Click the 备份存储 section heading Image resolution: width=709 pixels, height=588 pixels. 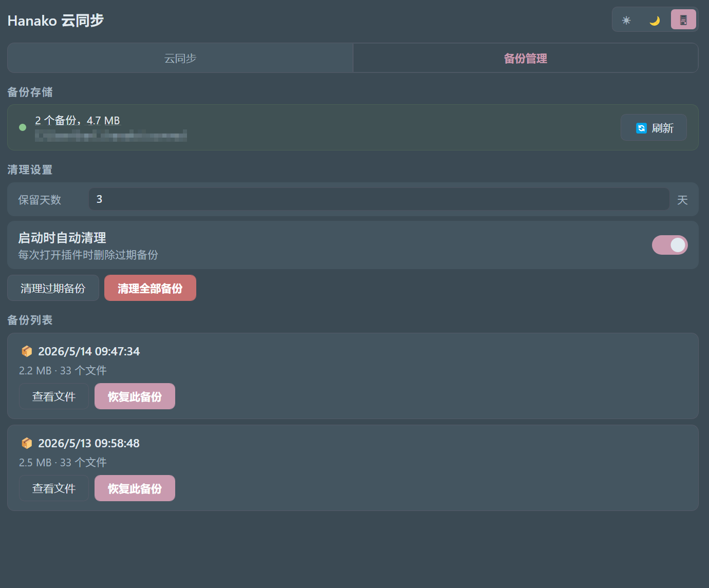(30, 92)
